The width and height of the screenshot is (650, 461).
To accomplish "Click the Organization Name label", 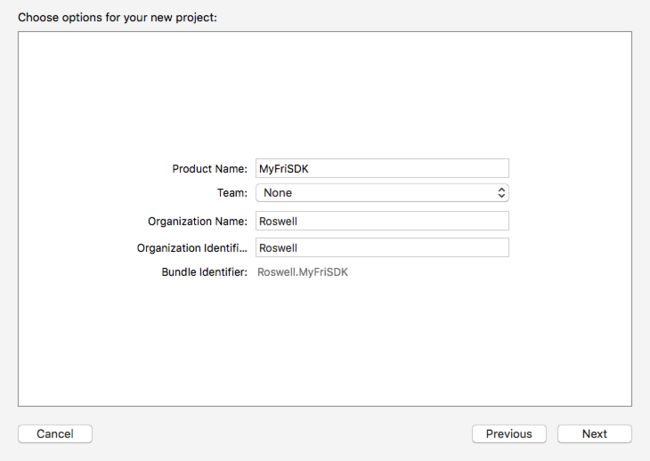I will coord(197,221).
